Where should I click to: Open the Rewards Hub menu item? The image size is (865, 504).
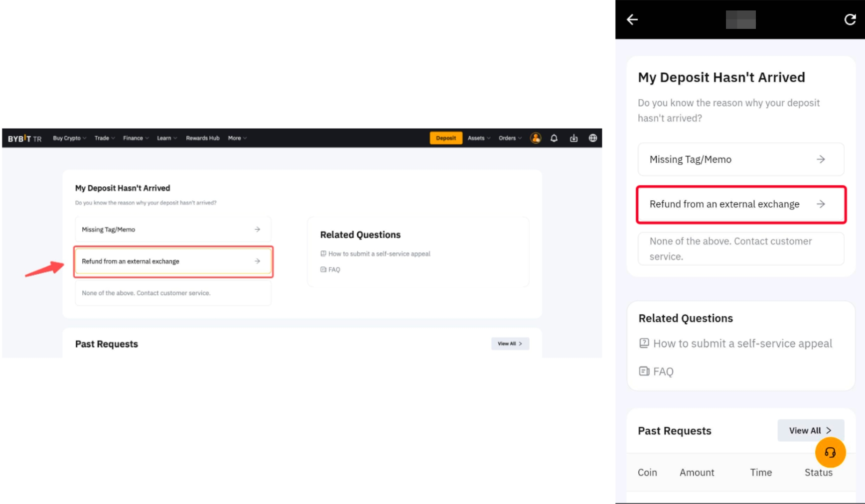[202, 138]
